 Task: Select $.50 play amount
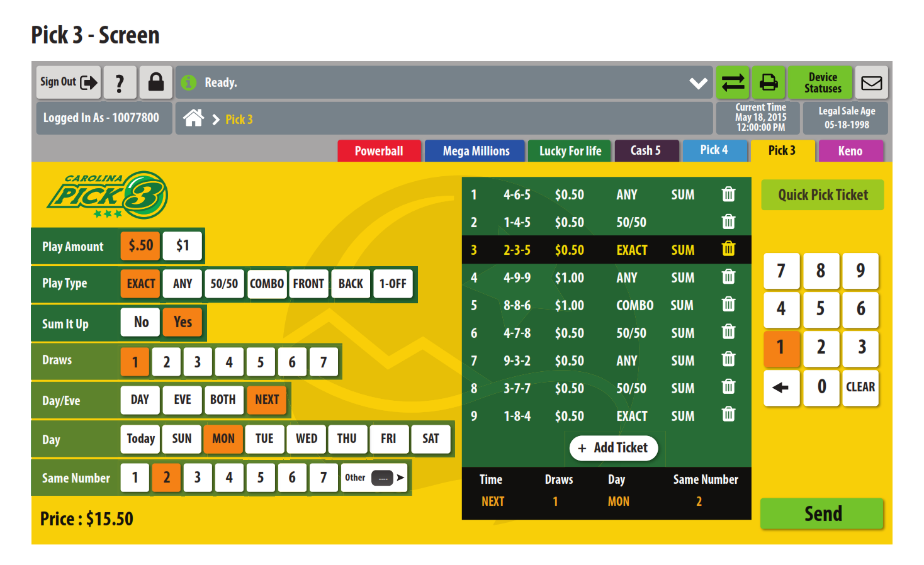[x=140, y=245]
